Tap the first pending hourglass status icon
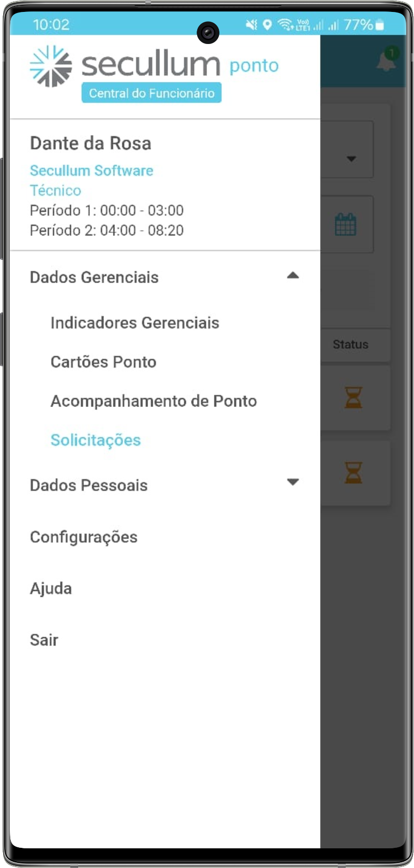Screen dimensions: 414x868 (353, 398)
